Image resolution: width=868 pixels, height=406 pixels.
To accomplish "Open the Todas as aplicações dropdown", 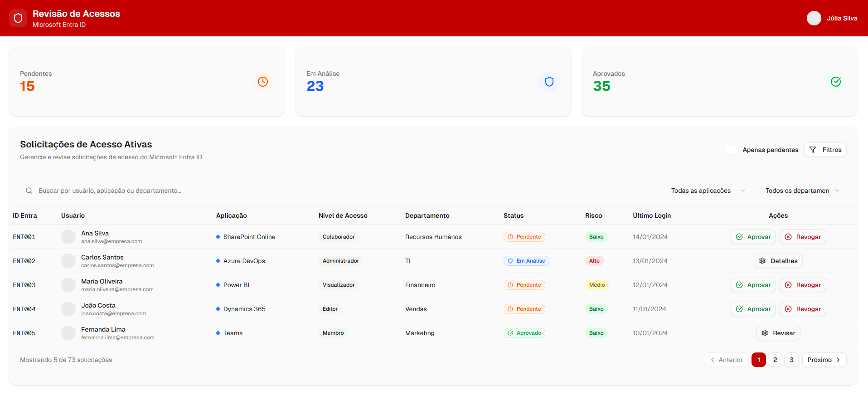I will pyautogui.click(x=708, y=191).
